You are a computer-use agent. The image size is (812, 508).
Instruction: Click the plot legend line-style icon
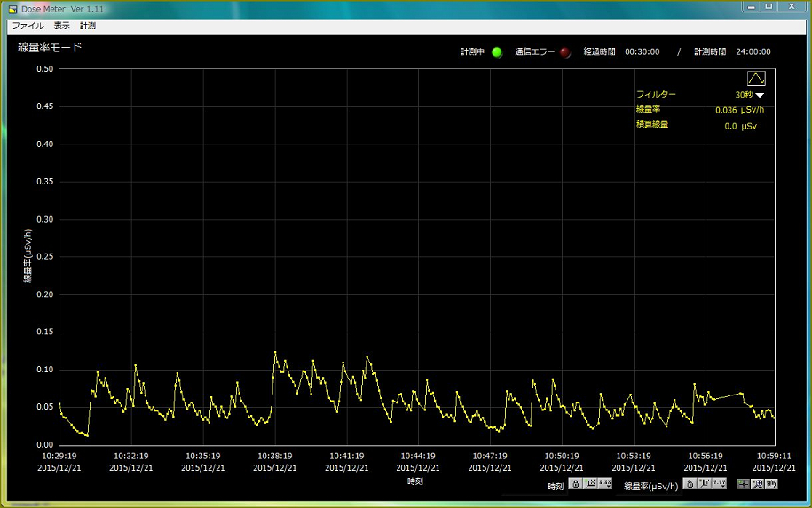756,78
